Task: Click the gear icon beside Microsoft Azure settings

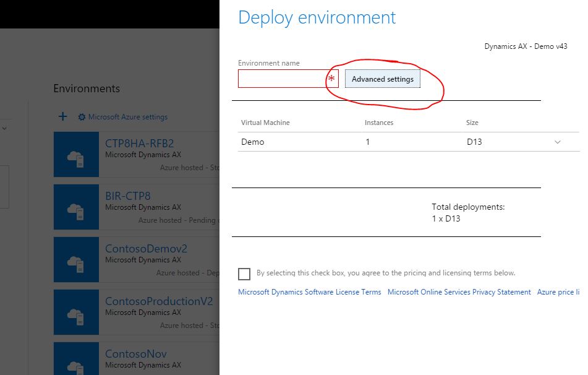Action: [82, 117]
